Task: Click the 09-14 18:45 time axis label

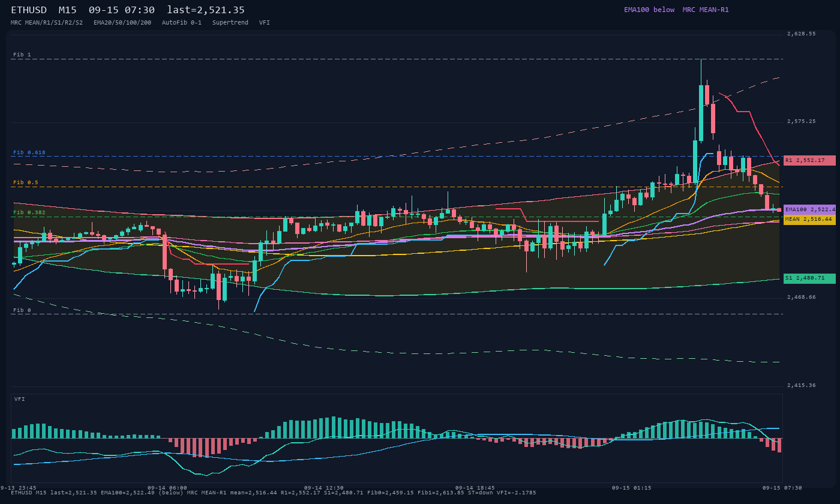Action: 475,488
